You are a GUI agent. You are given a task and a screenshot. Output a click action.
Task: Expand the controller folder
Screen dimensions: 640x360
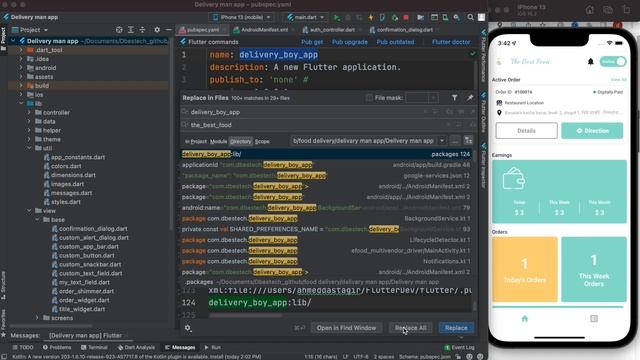click(29, 112)
